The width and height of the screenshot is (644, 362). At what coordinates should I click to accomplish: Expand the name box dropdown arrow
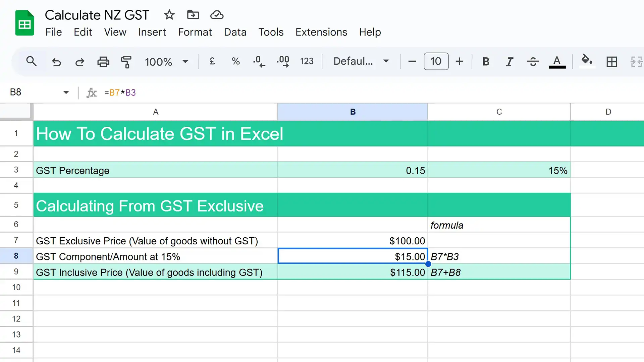point(66,92)
